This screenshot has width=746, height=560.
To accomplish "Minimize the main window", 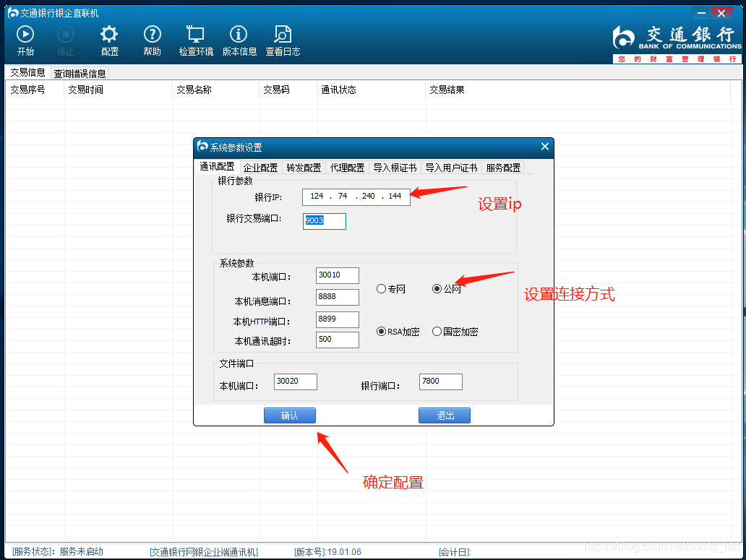I will coord(700,13).
